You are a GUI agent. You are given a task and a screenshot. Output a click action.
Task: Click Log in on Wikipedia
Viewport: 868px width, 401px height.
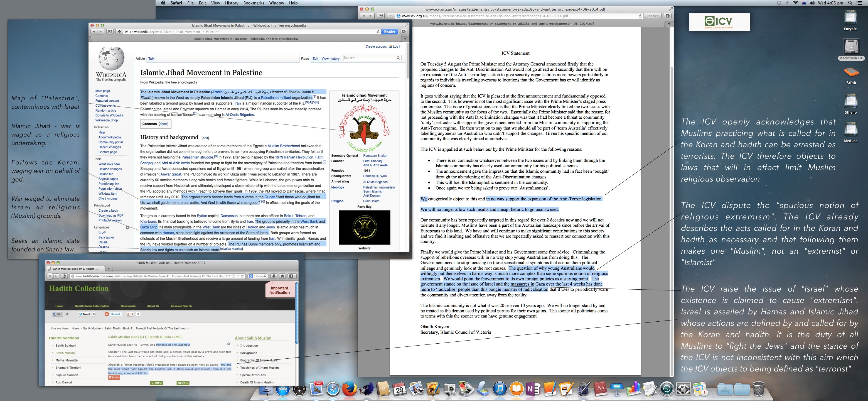(397, 47)
